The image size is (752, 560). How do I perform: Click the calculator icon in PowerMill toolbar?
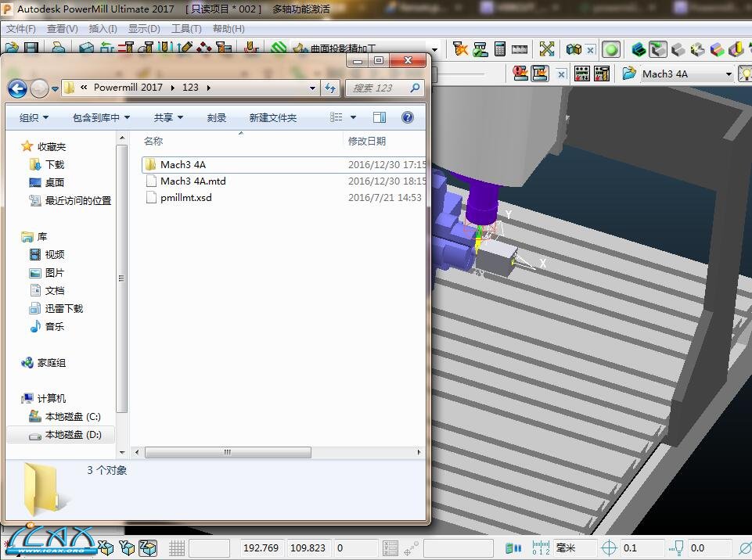pyautogui.click(x=500, y=49)
